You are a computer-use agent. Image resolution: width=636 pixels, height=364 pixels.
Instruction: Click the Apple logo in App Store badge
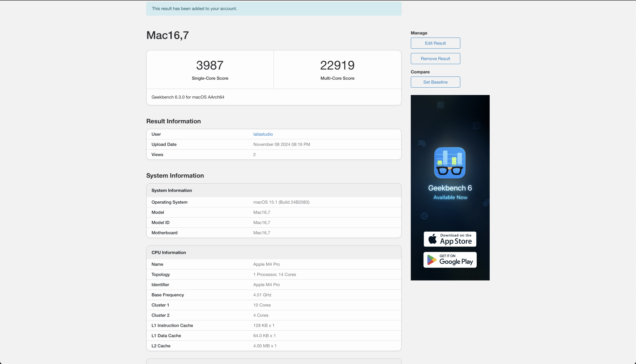pyautogui.click(x=432, y=239)
